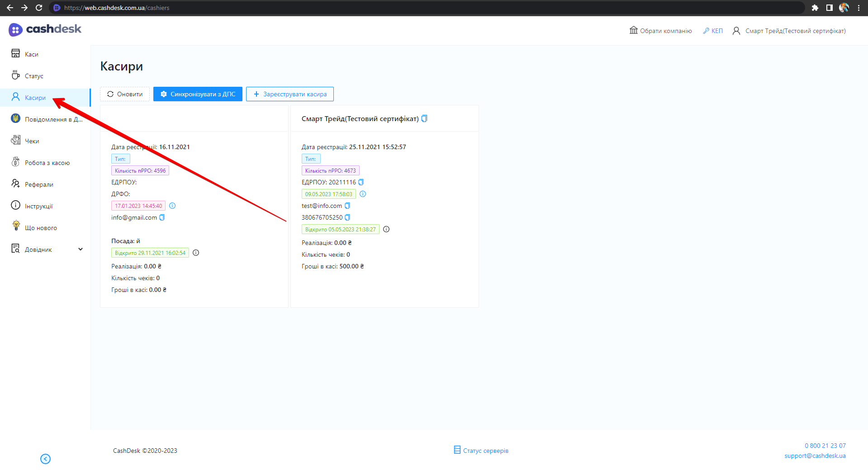Screen dimensions: 868x470
Task: Show info for the 17.01.2023 certificate date
Action: pos(172,206)
